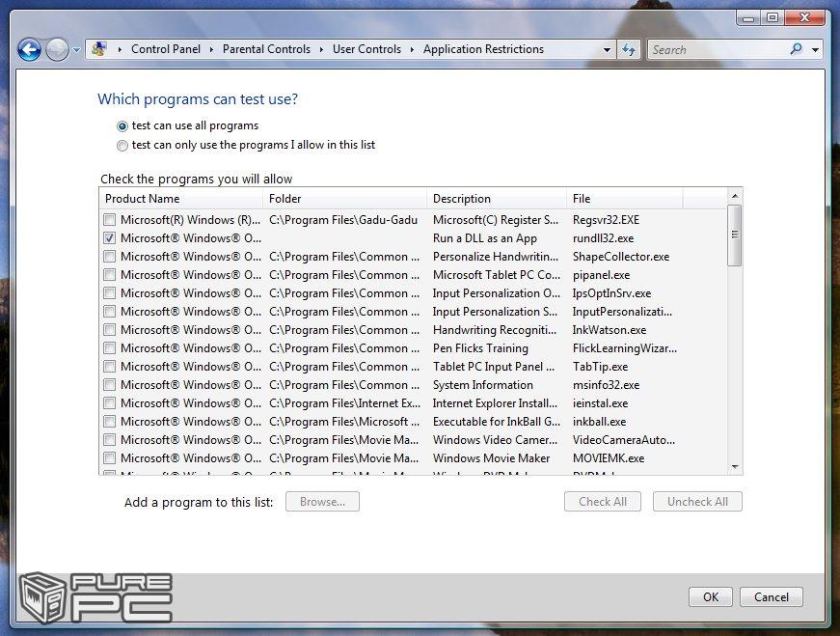The width and height of the screenshot is (840, 636).
Task: Select the "Microsoft(R) Windows (R)..." product name
Action: click(190, 220)
